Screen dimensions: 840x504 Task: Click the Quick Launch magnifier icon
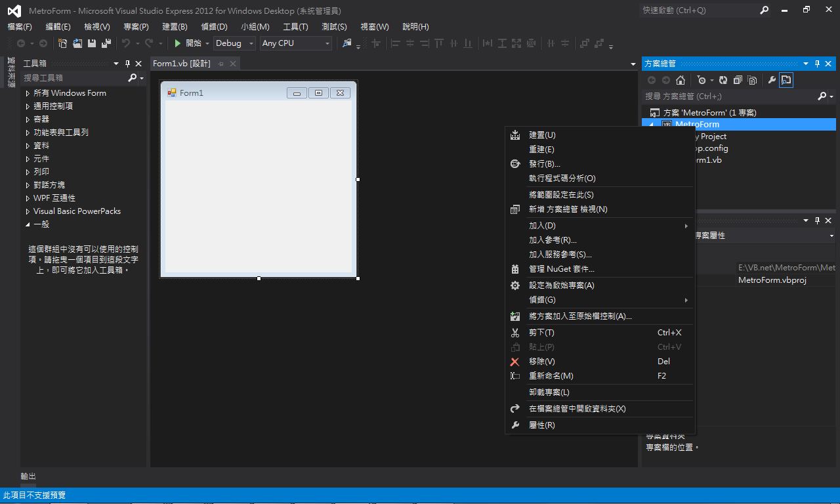point(764,10)
